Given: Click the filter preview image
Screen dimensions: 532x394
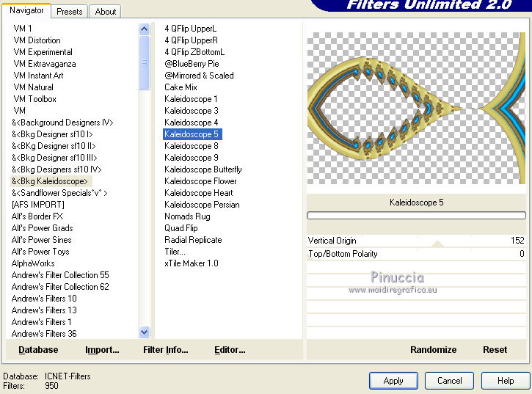Looking at the screenshot, I should 416,109.
